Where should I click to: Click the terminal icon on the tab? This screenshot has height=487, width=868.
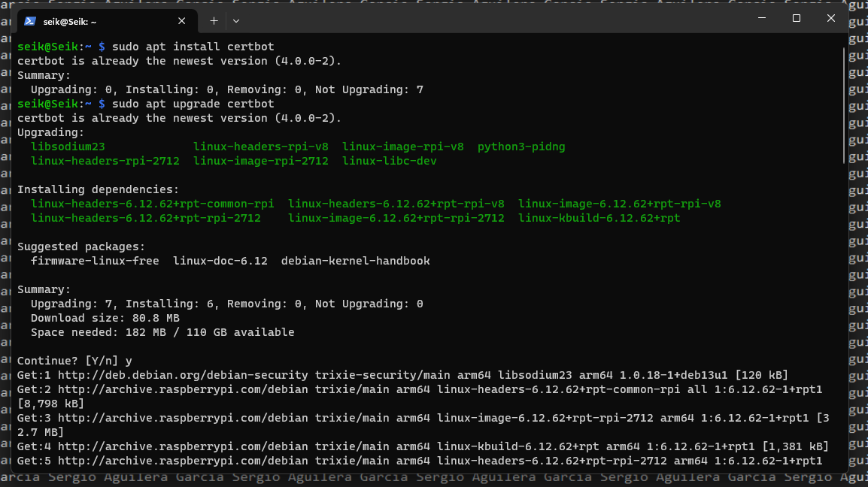30,21
